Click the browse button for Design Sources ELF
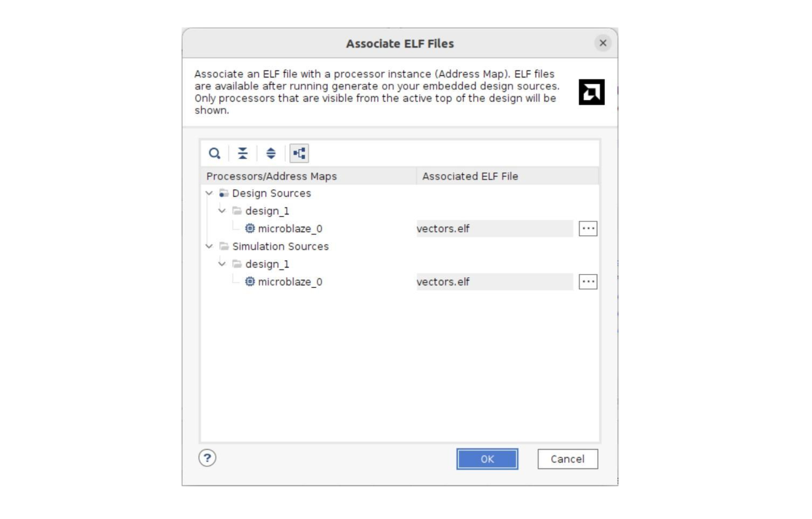This screenshot has width=812, height=519. point(587,229)
